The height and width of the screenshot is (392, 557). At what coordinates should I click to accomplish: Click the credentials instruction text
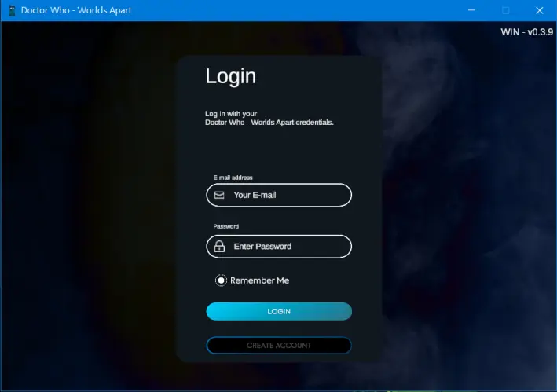point(269,119)
